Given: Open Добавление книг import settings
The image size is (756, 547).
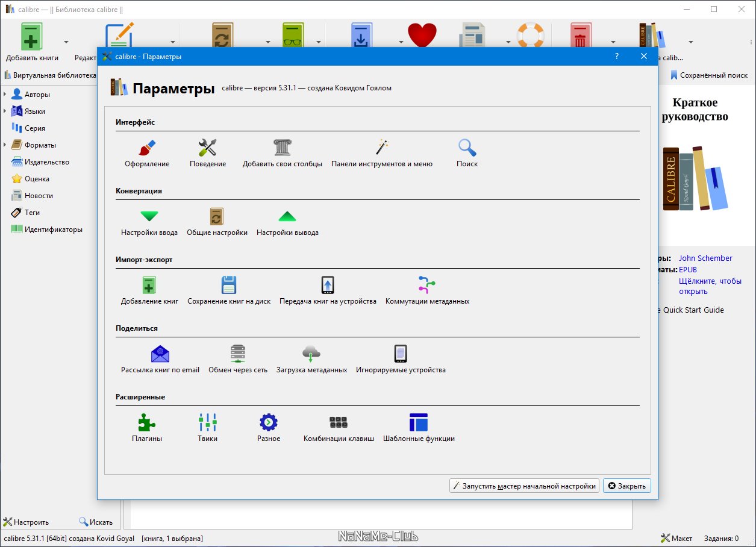Looking at the screenshot, I should pyautogui.click(x=149, y=290).
